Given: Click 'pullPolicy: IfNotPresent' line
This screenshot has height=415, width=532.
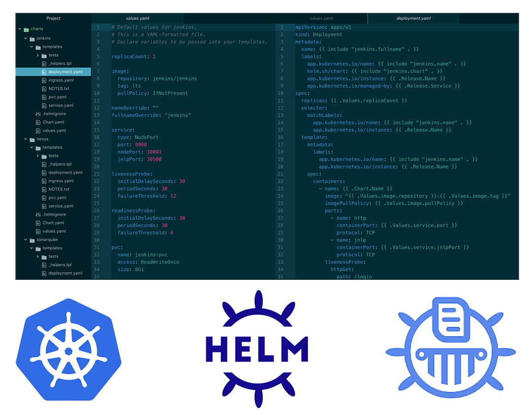Looking at the screenshot, I should point(153,93).
